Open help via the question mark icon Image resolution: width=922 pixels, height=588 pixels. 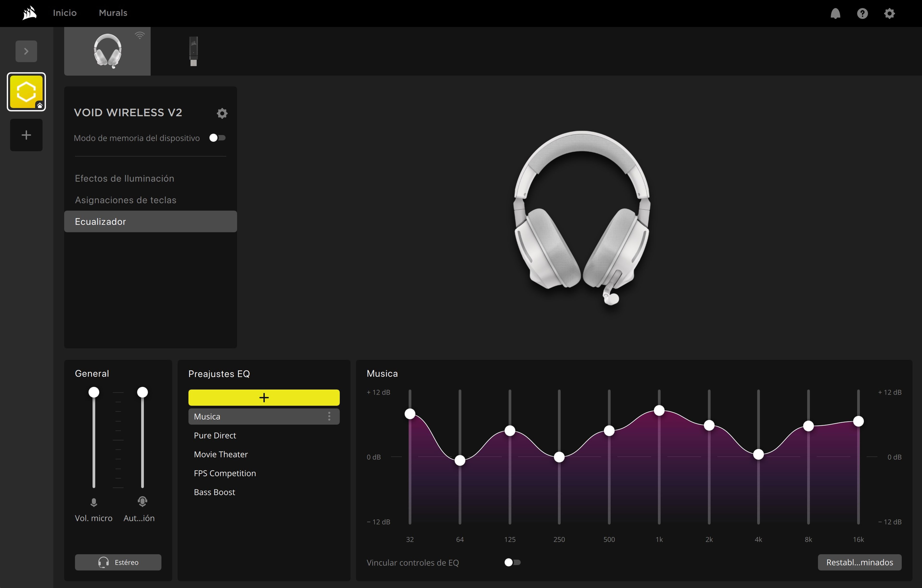pyautogui.click(x=862, y=13)
